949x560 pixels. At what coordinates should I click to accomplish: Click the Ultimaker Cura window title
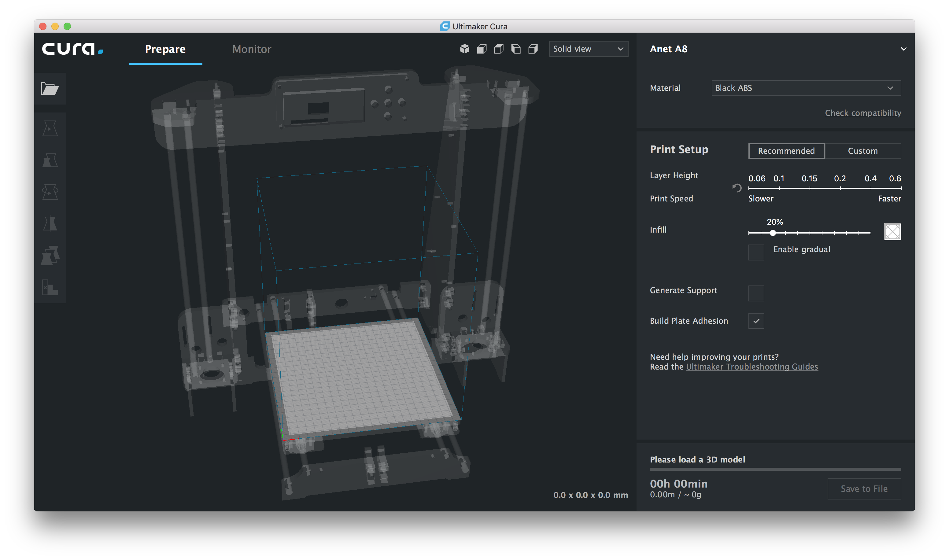[480, 26]
